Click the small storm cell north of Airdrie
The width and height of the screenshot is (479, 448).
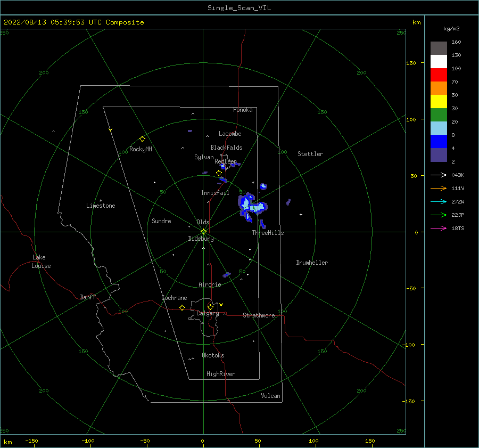[x=226, y=275]
